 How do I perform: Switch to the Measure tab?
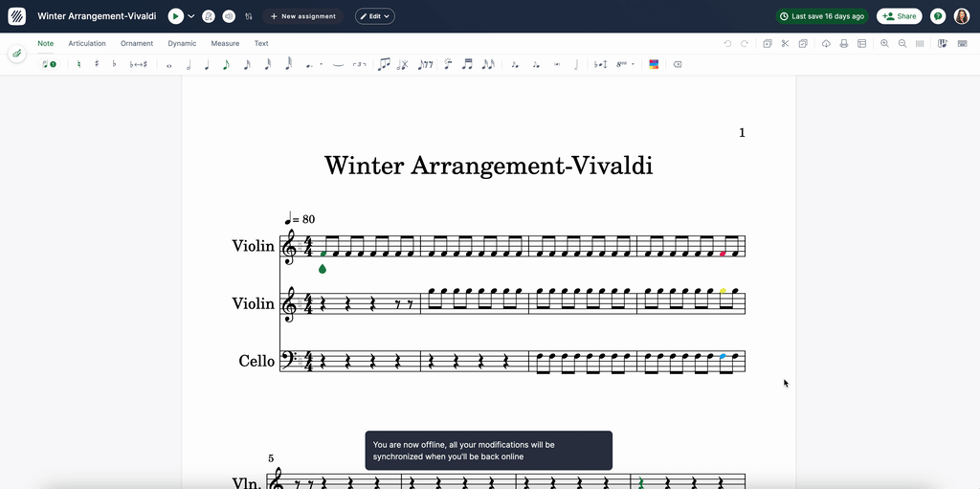[x=225, y=44]
